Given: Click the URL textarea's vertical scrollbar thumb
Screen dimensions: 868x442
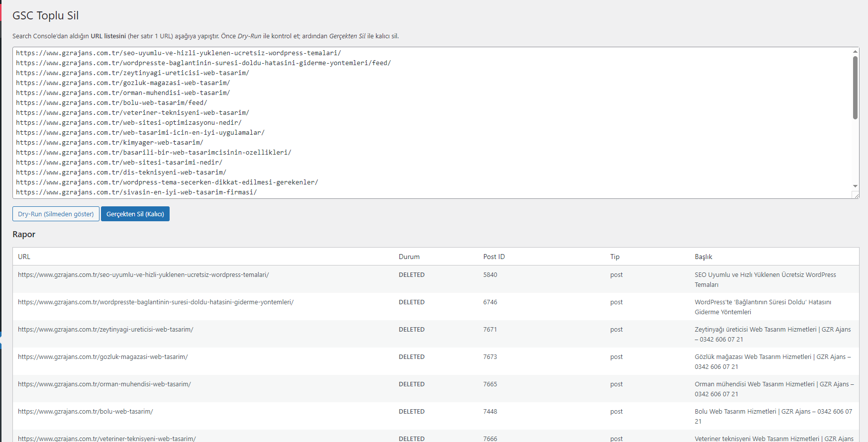Looking at the screenshot, I should (855, 88).
